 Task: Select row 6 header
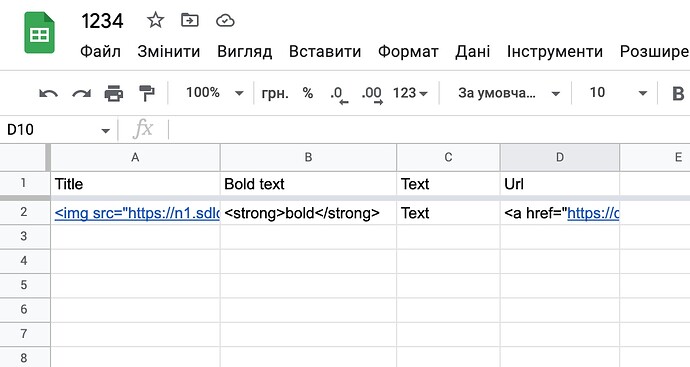[24, 309]
